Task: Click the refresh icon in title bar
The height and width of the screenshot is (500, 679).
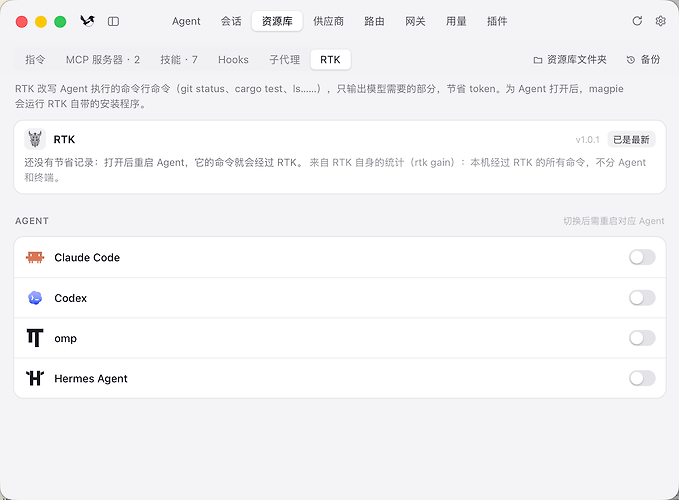Action: click(x=637, y=21)
